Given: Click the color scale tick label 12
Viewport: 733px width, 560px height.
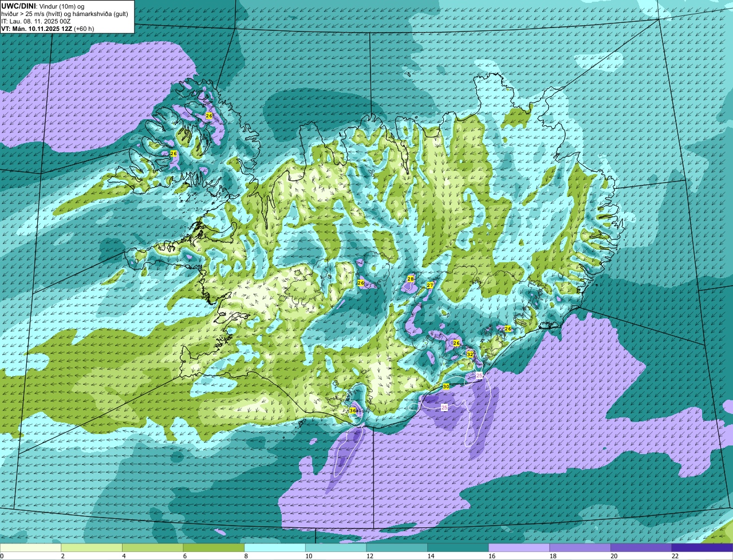Looking at the screenshot, I should pyautogui.click(x=370, y=556).
